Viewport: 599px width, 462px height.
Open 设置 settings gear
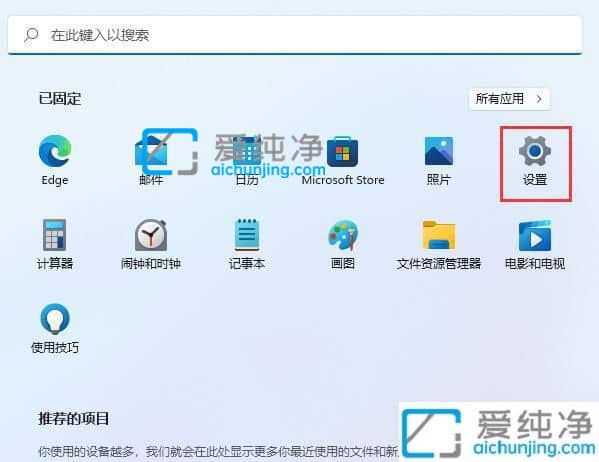(x=535, y=160)
